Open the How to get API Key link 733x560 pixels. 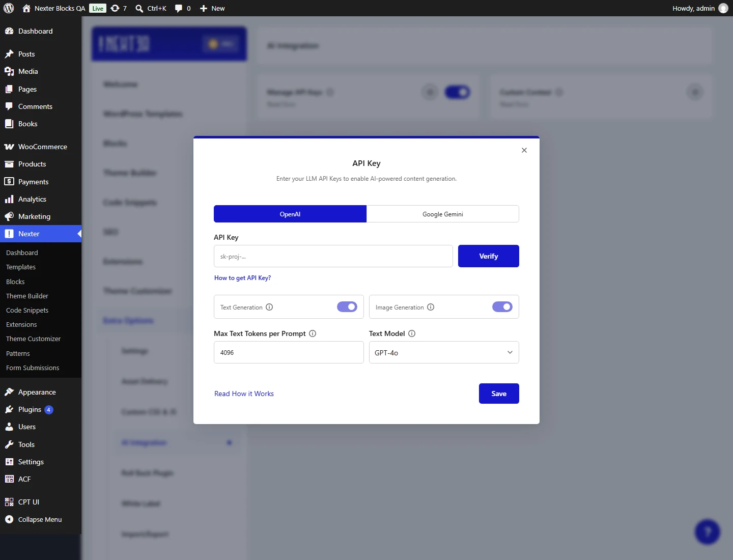[x=242, y=278]
